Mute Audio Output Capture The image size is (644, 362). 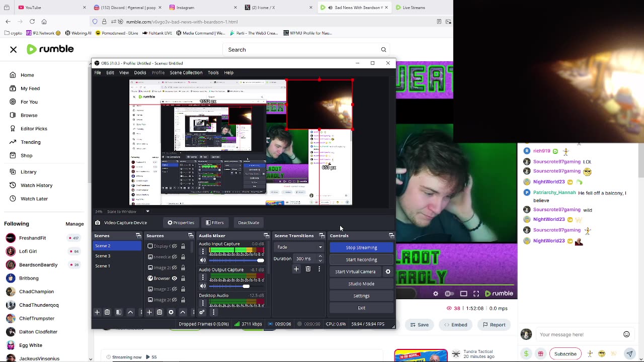(203, 287)
